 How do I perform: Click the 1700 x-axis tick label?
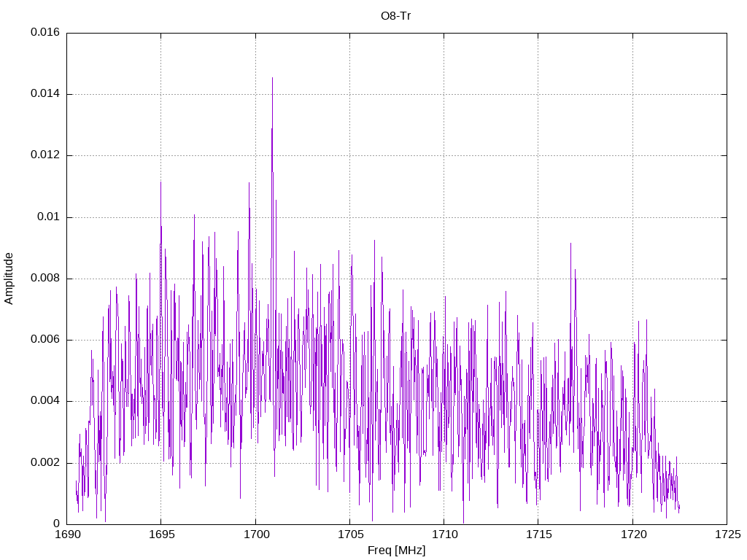tap(256, 534)
